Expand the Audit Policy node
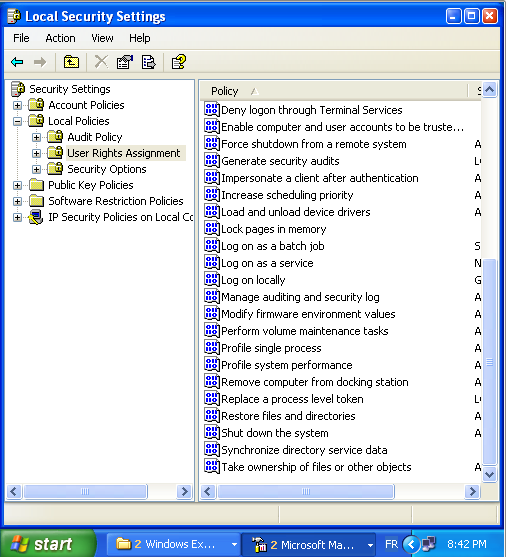This screenshot has width=506, height=557. pos(36,137)
